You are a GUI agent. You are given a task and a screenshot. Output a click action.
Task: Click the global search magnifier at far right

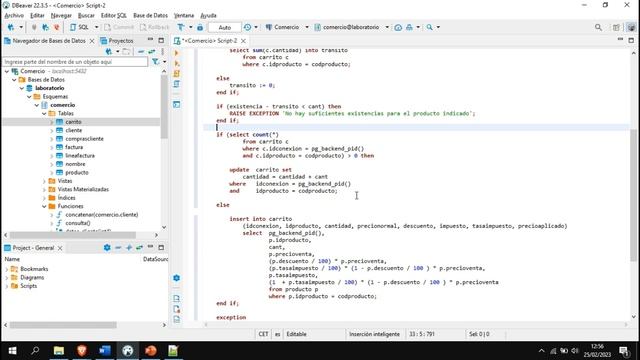pos(598,27)
